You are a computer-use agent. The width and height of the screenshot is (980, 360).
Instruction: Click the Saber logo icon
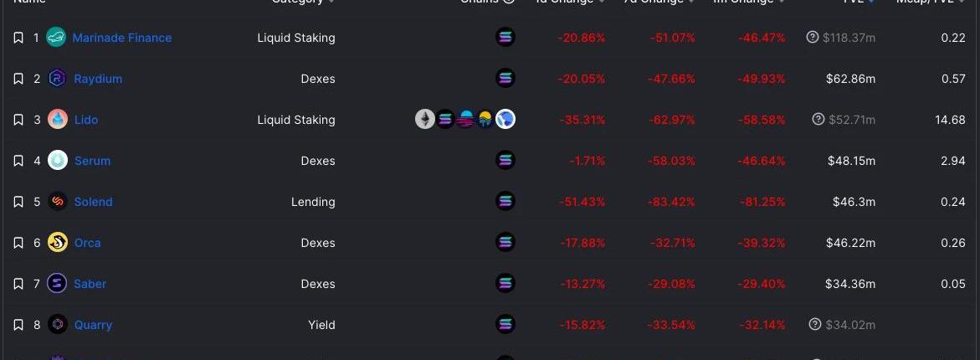coord(58,284)
